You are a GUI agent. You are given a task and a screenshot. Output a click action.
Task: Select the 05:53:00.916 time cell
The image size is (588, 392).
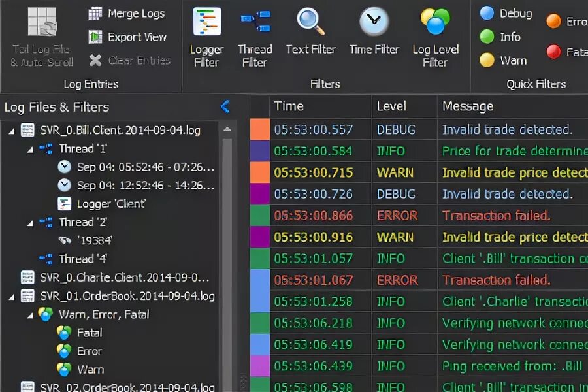(x=321, y=237)
